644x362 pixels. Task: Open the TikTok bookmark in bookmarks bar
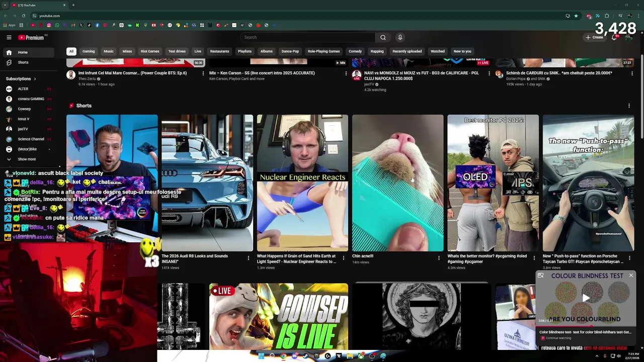click(89, 25)
